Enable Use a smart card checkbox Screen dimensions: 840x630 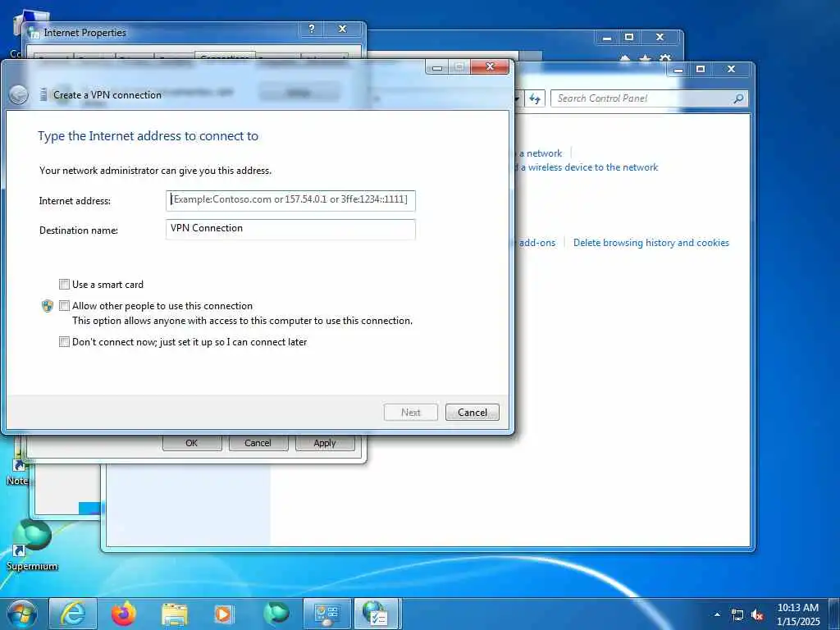pos(64,284)
